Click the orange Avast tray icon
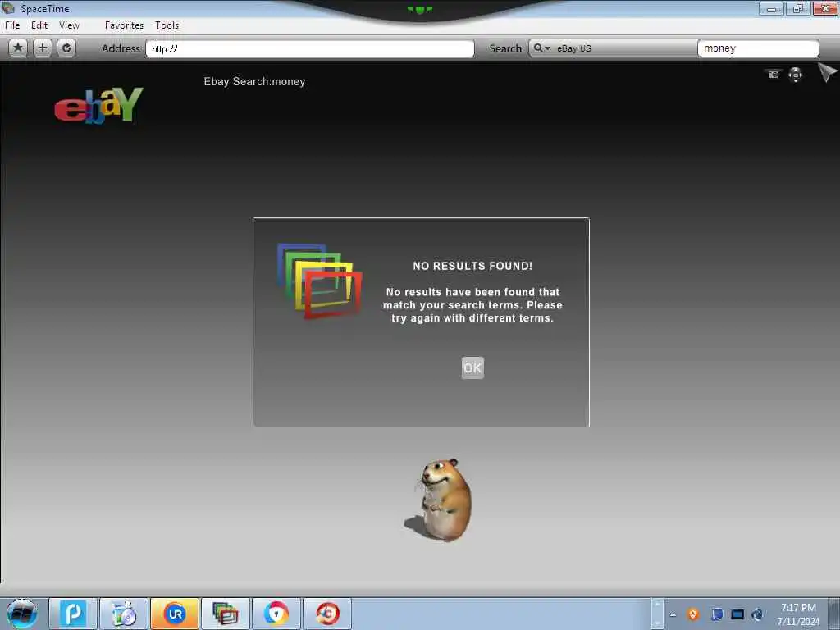The height and width of the screenshot is (630, 840). click(693, 614)
